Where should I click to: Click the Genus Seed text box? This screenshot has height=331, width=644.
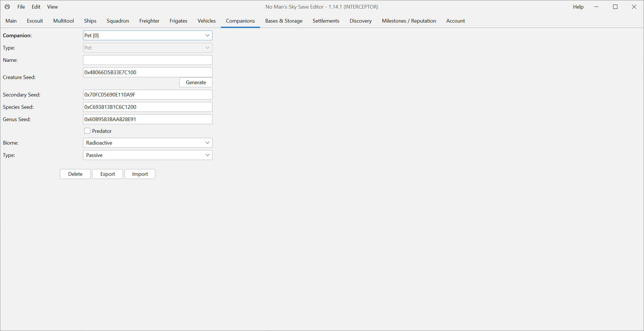pos(148,119)
